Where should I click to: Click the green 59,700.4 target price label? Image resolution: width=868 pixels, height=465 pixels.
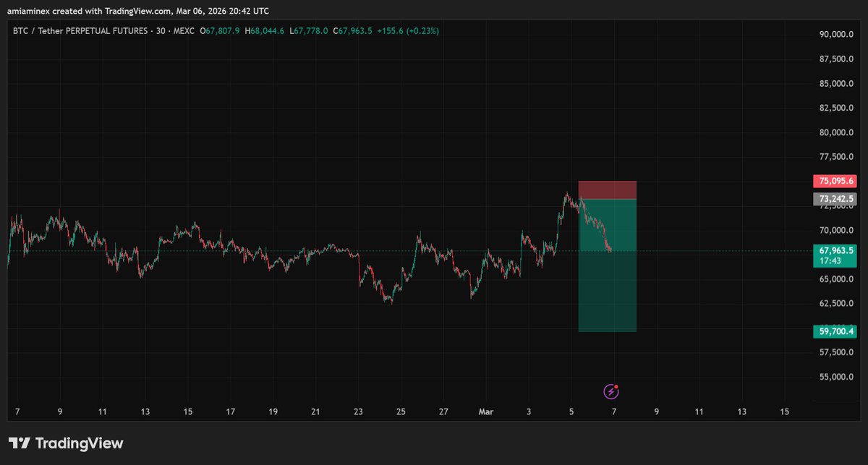pos(834,332)
